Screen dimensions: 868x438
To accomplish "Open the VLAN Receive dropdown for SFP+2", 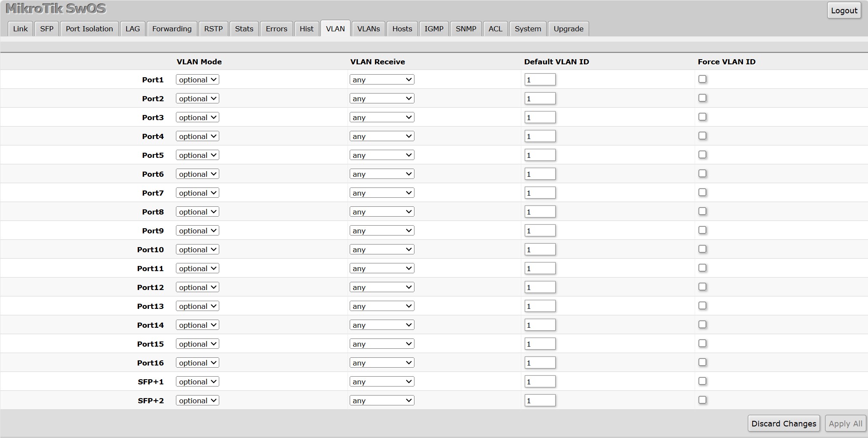I will (x=381, y=400).
